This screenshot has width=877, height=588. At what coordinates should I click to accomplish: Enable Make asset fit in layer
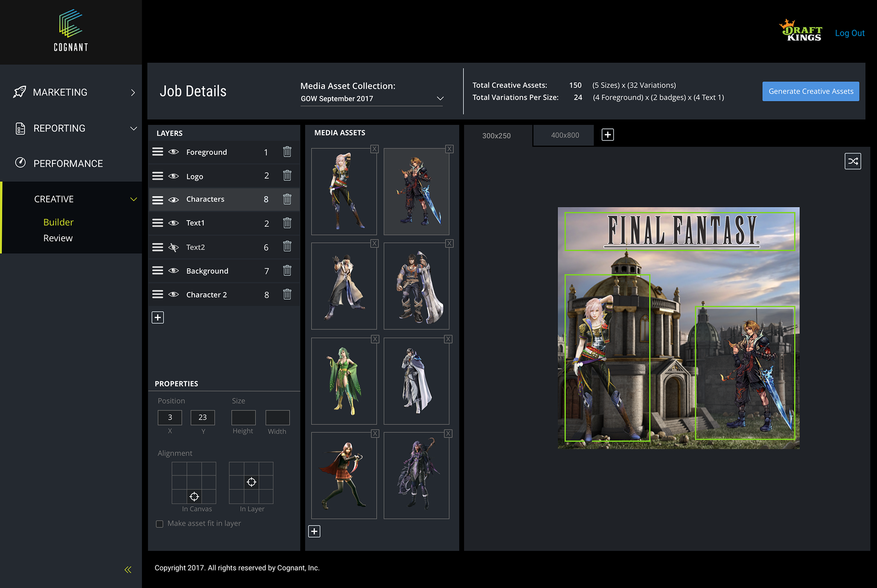tap(159, 524)
